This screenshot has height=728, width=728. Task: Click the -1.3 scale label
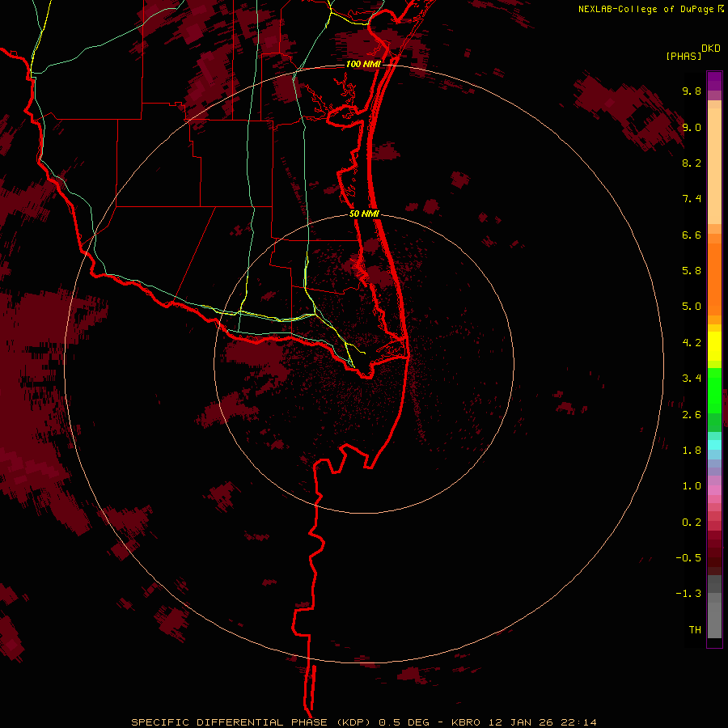(688, 595)
